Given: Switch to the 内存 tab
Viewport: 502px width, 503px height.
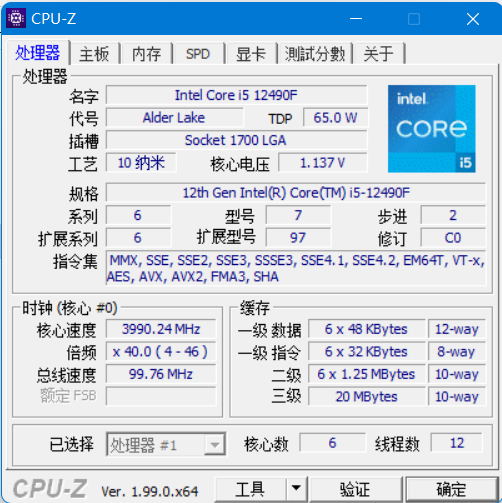Looking at the screenshot, I should pyautogui.click(x=146, y=54).
